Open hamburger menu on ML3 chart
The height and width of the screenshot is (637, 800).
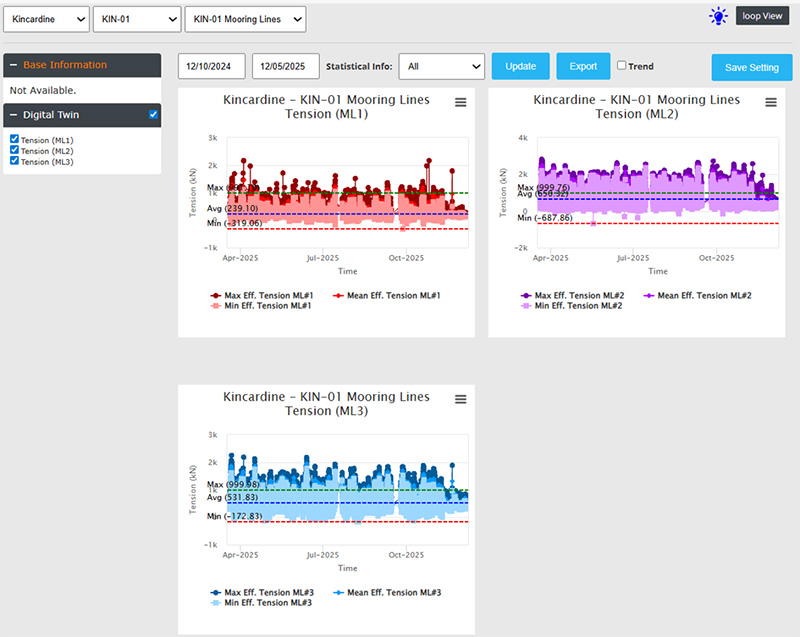click(460, 399)
